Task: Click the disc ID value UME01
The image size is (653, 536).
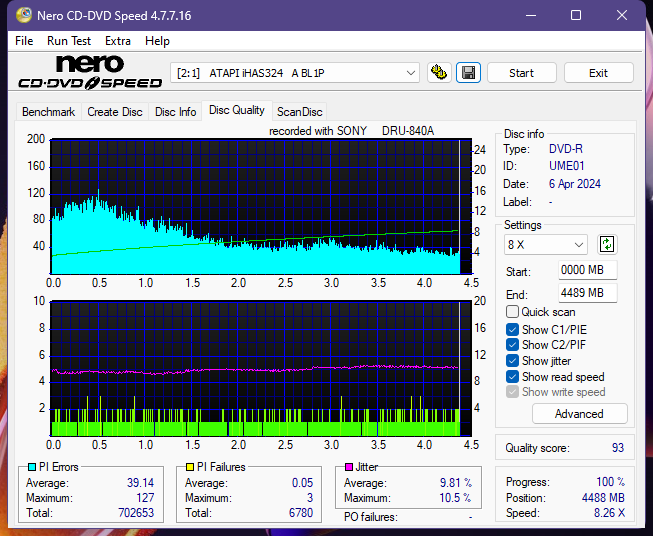Action: 567,166
